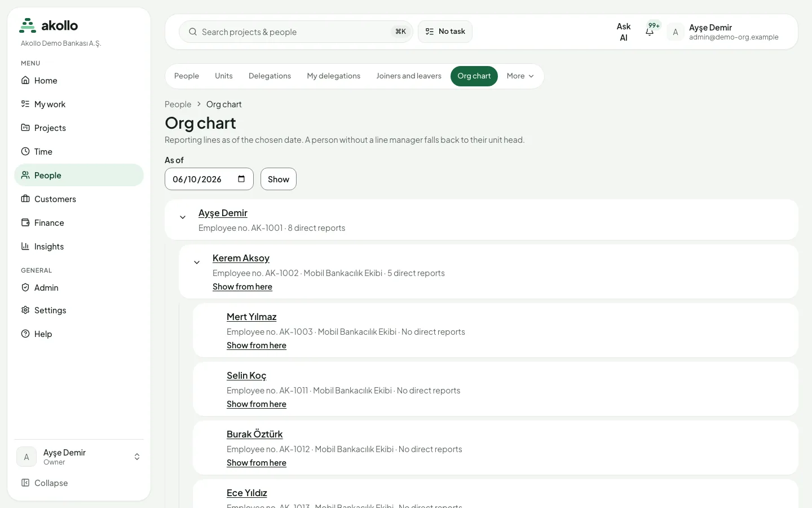Focus the Search projects & people field
This screenshot has width=812, height=508.
(x=296, y=32)
